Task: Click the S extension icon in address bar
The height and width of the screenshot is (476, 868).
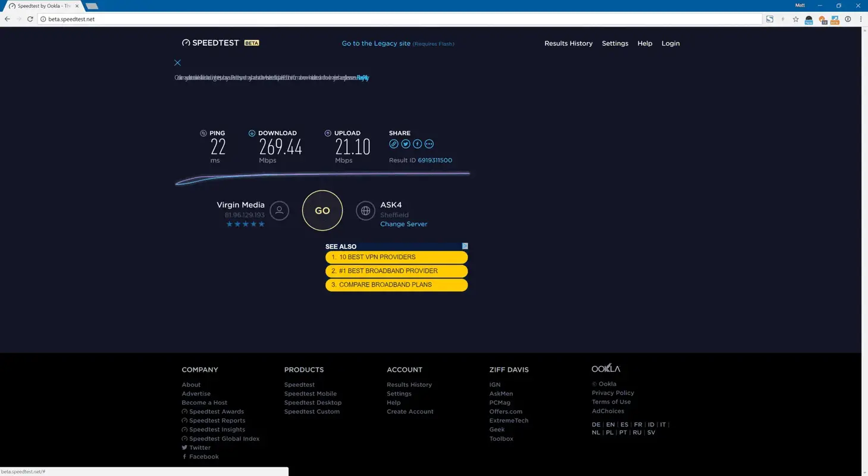Action: pyautogui.click(x=769, y=19)
